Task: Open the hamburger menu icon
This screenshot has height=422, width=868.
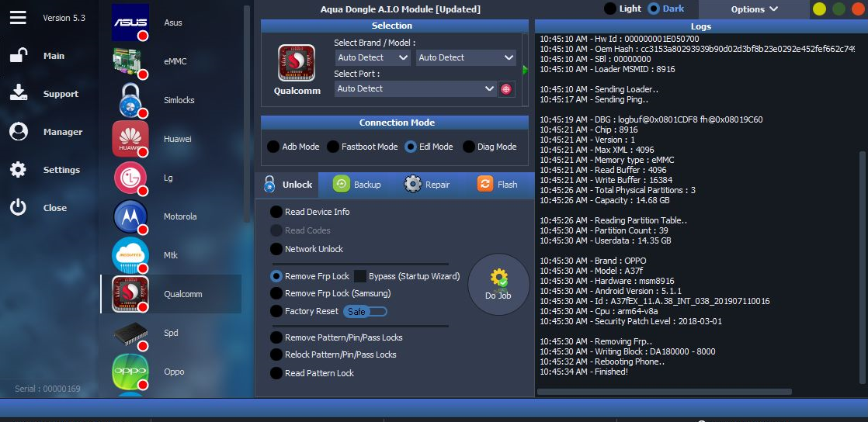Action: click(18, 17)
